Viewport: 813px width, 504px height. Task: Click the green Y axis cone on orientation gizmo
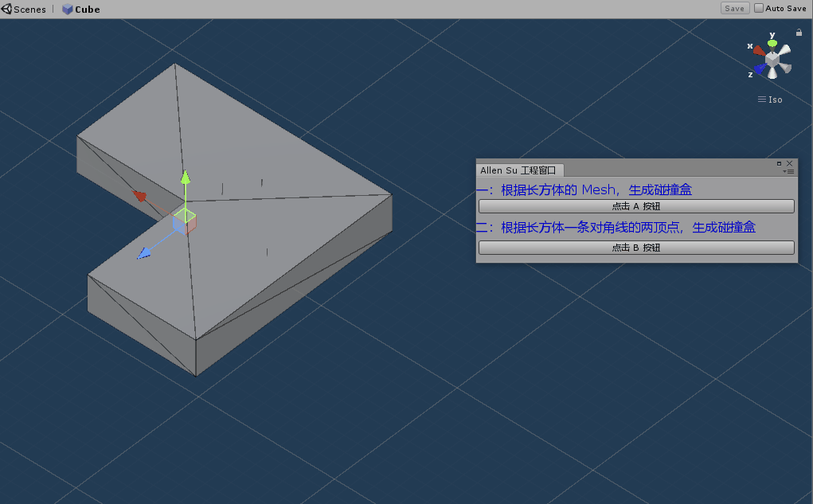click(772, 43)
